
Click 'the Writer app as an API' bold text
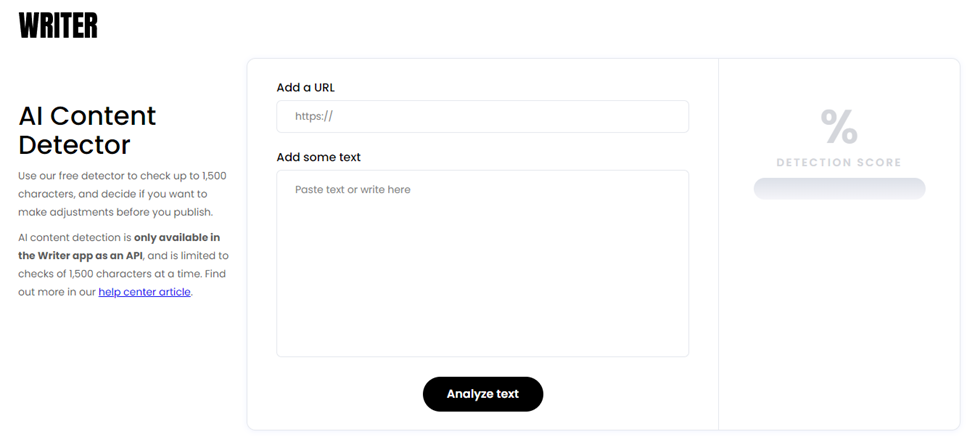pyautogui.click(x=81, y=255)
